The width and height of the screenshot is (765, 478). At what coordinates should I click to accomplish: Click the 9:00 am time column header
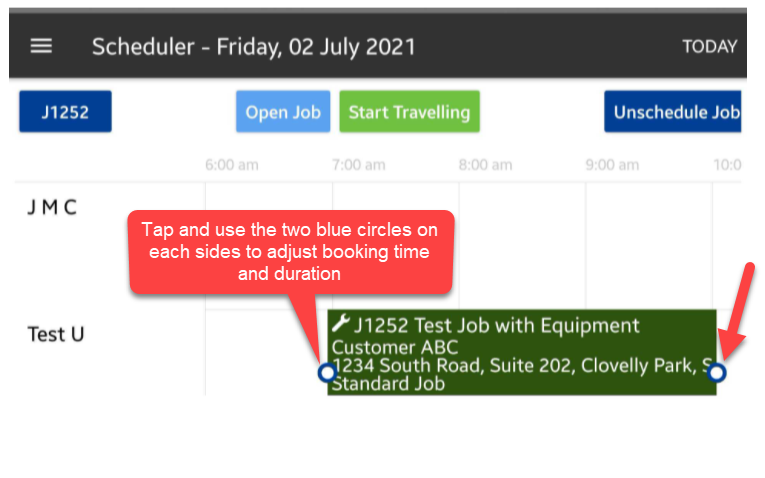click(612, 165)
